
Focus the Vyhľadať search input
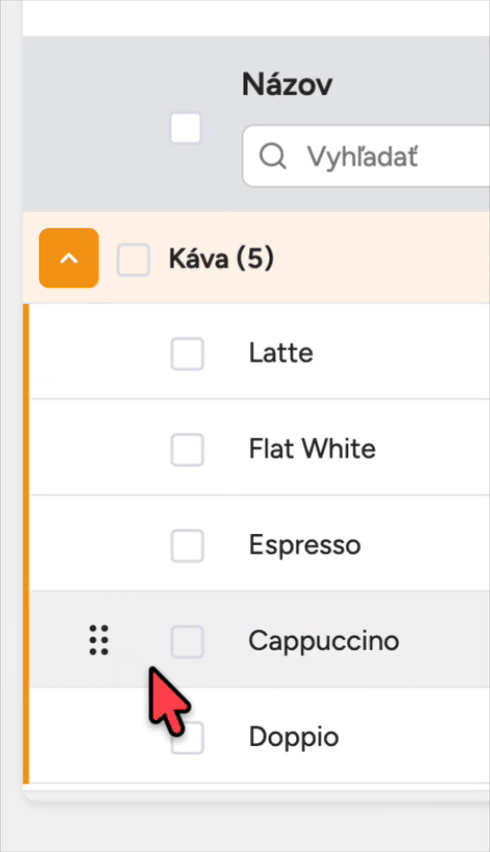(x=366, y=156)
